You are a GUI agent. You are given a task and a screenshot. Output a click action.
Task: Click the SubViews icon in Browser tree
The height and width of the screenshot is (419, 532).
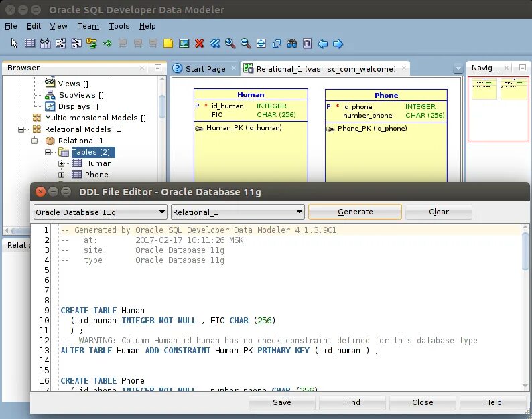point(50,94)
